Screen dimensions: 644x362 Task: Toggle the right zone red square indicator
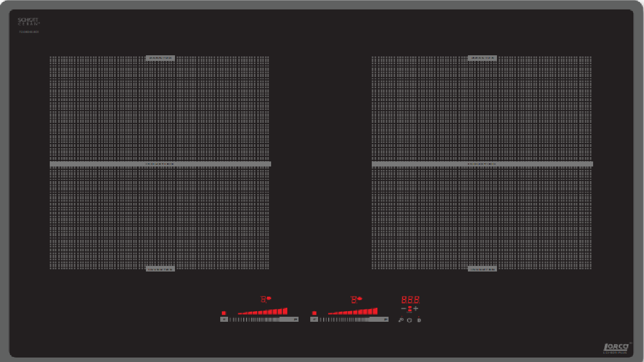pos(314,313)
